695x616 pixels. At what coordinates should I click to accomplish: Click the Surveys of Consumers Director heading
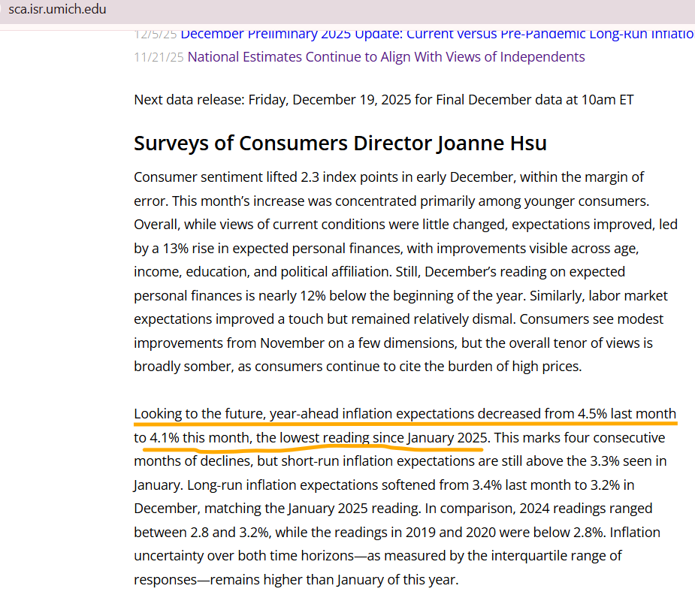coord(339,143)
